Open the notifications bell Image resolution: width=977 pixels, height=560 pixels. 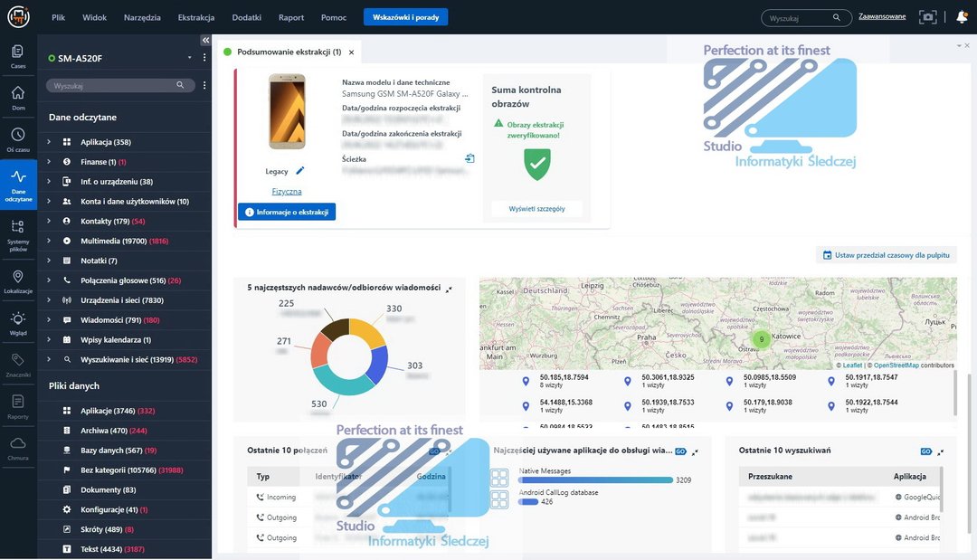962,17
